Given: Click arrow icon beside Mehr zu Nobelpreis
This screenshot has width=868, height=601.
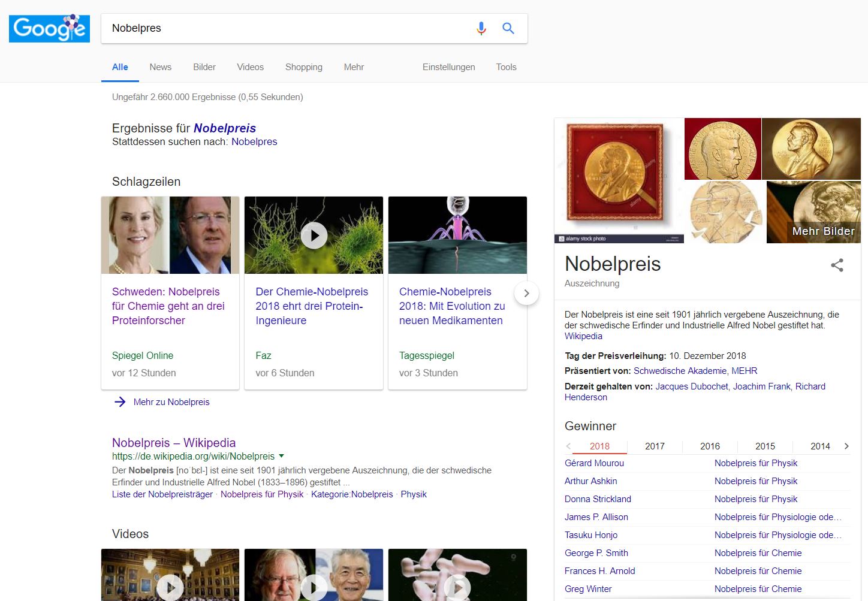Looking at the screenshot, I should (120, 402).
